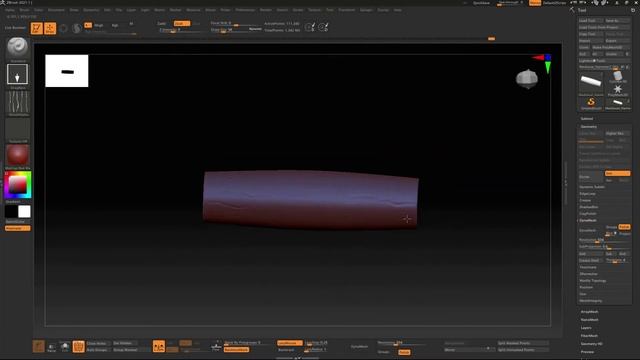Viewport: 640px width, 360px height.
Task: Select the small cylinder mesh tool
Action: coord(618,103)
